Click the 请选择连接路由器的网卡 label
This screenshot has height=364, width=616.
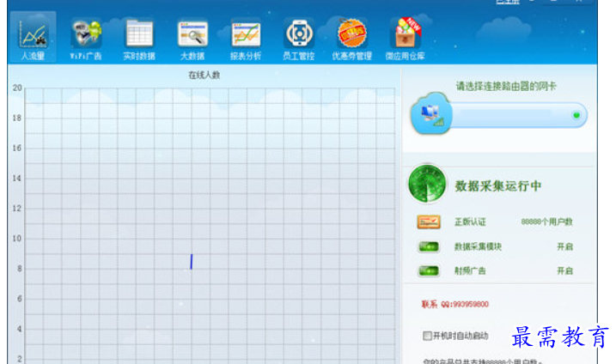[506, 87]
